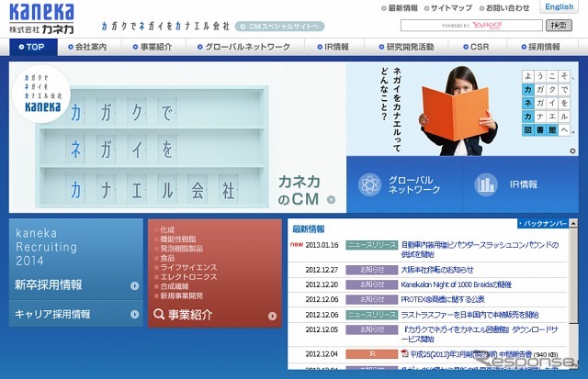Open the ライフサイエンス business category
588x379 pixels.
[188, 267]
